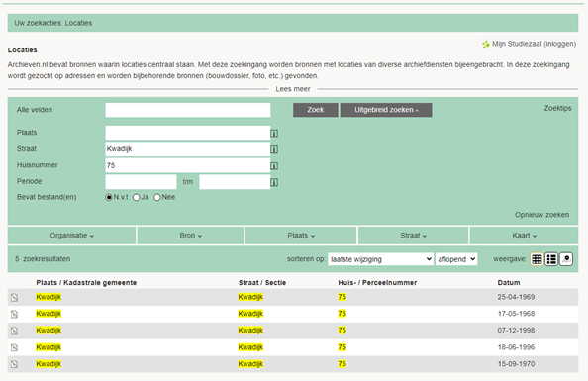
Task: Open Mijn Studiezaal (inloggen) link
Action: [x=534, y=44]
